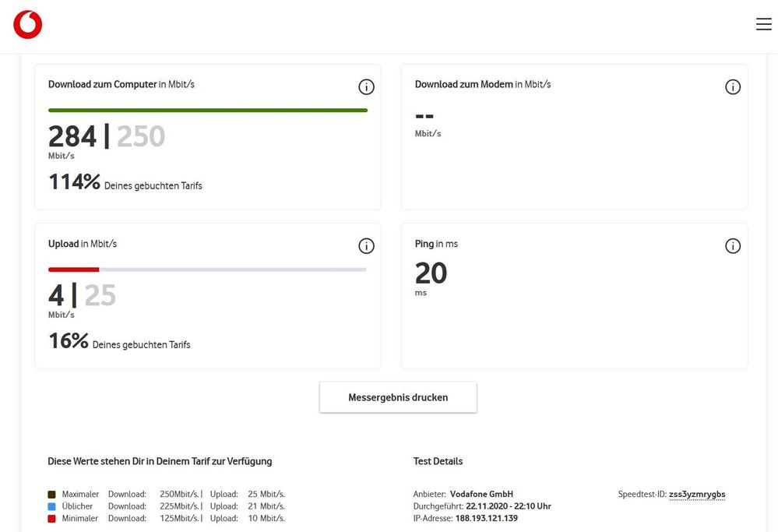This screenshot has height=532, width=778.
Task: Select the blue Üblicher legend swatch
Action: 52,506
